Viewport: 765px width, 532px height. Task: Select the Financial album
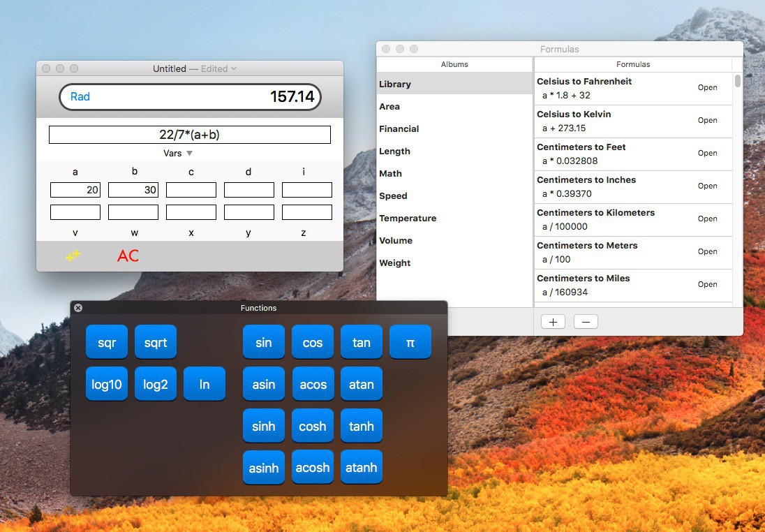pos(399,128)
